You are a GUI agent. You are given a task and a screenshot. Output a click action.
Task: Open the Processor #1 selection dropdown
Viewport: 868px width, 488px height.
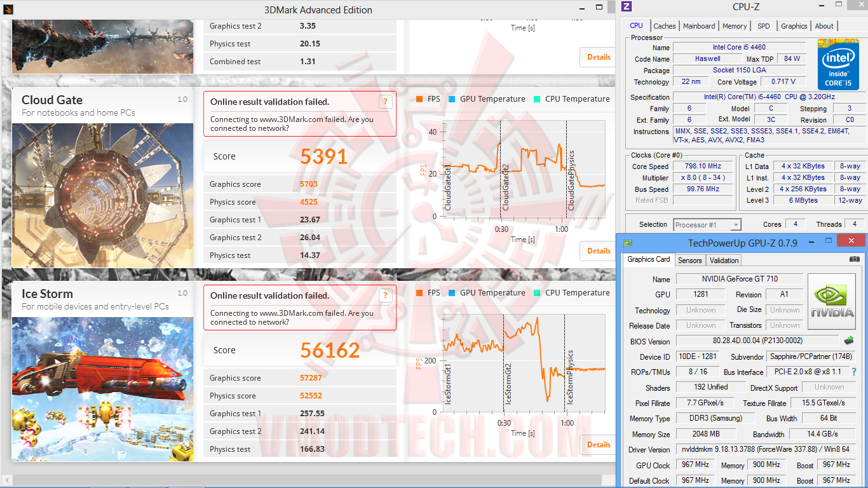[707, 224]
